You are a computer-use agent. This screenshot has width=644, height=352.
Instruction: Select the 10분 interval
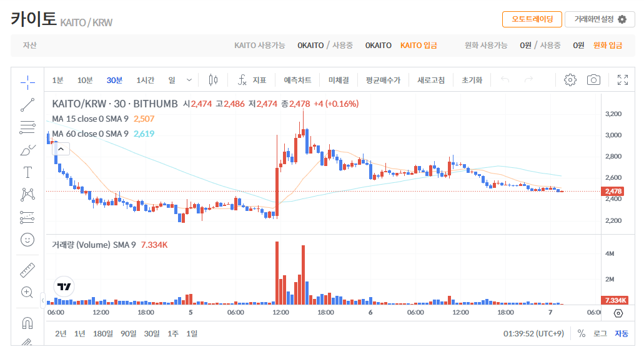tap(85, 80)
